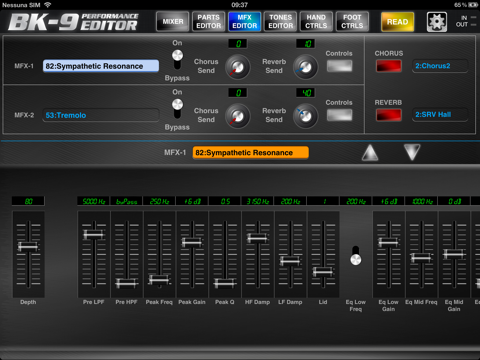Click the Depth slider handle
Screen dimensions: 480x360
[28, 246]
